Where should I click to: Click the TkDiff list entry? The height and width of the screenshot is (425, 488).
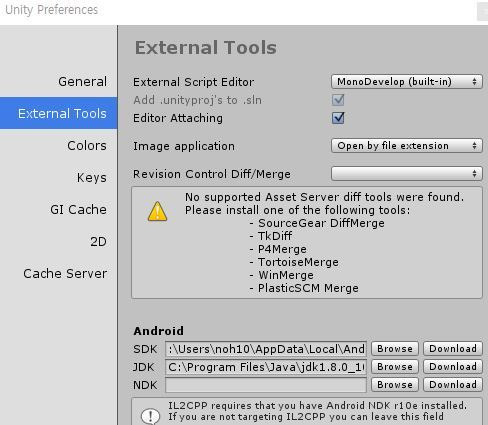pos(275,236)
